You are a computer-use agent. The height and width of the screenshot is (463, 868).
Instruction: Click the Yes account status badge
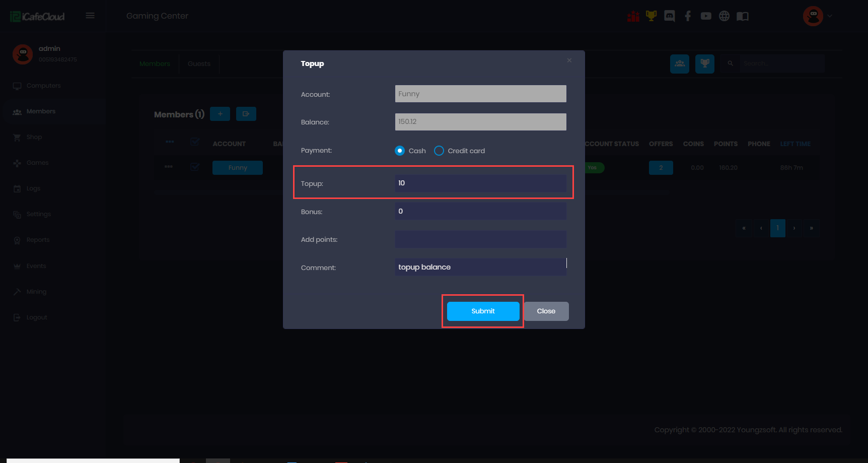tap(593, 168)
